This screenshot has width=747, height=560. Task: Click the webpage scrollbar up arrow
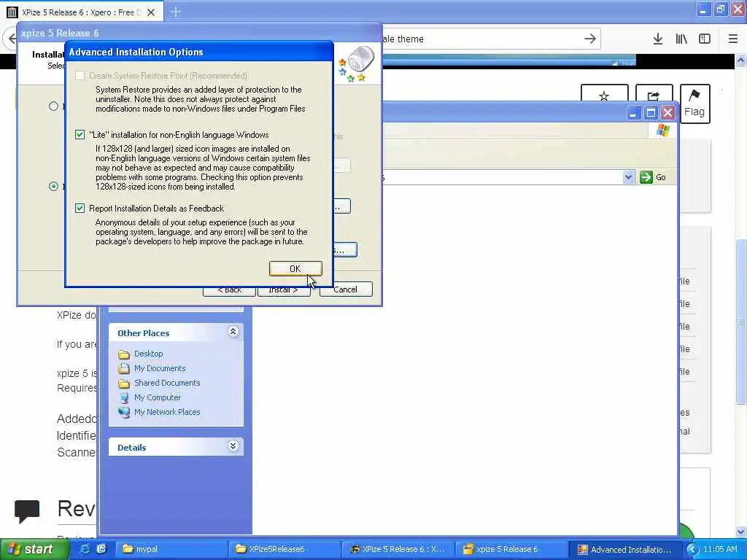741,61
